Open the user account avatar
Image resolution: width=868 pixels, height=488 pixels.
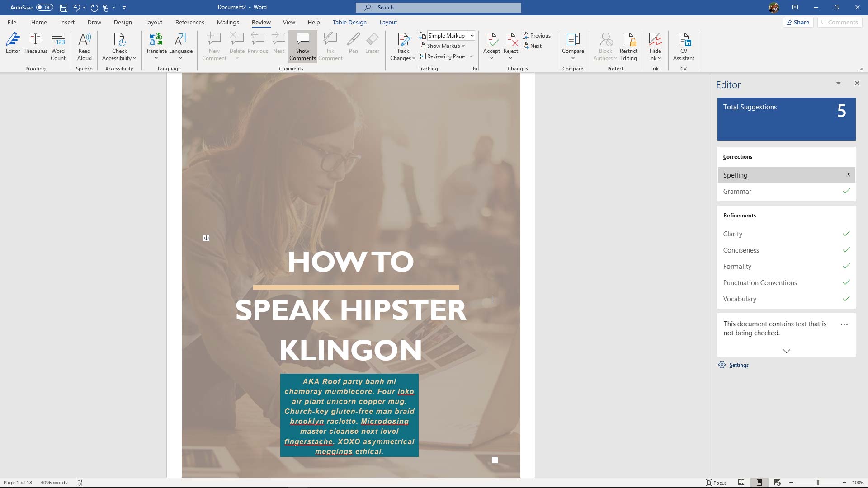774,8
